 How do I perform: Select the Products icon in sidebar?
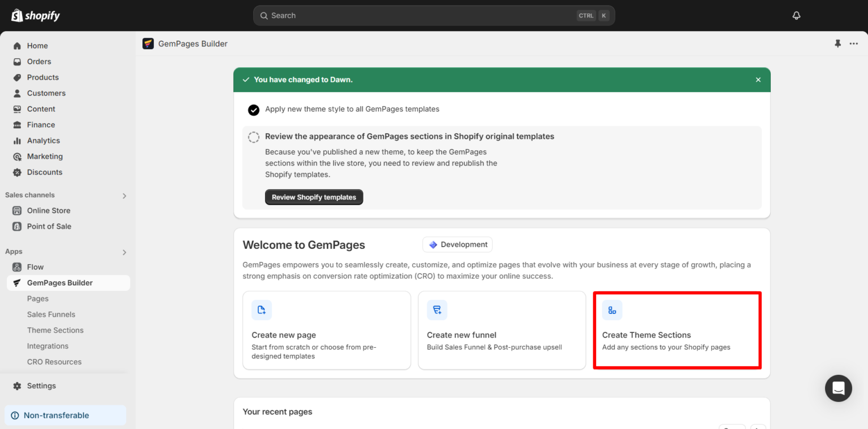[x=16, y=77]
